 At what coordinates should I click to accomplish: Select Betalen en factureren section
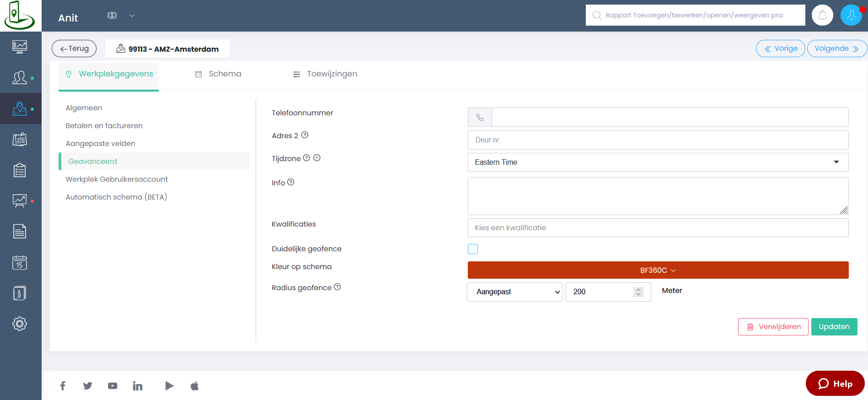click(104, 125)
